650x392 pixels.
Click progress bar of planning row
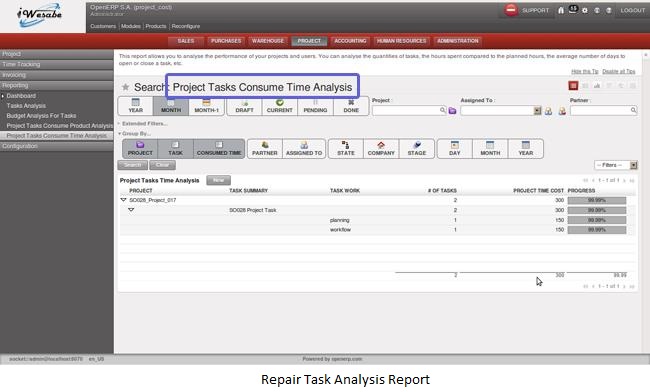[x=597, y=220]
